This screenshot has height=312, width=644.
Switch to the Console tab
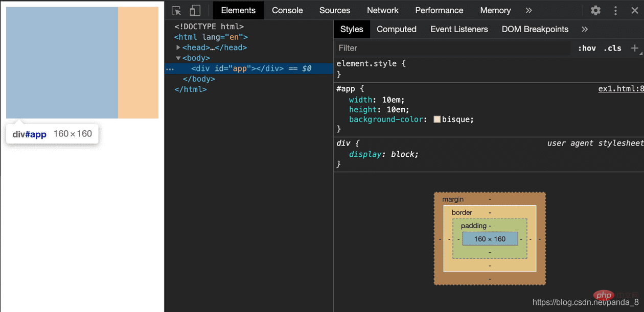287,10
